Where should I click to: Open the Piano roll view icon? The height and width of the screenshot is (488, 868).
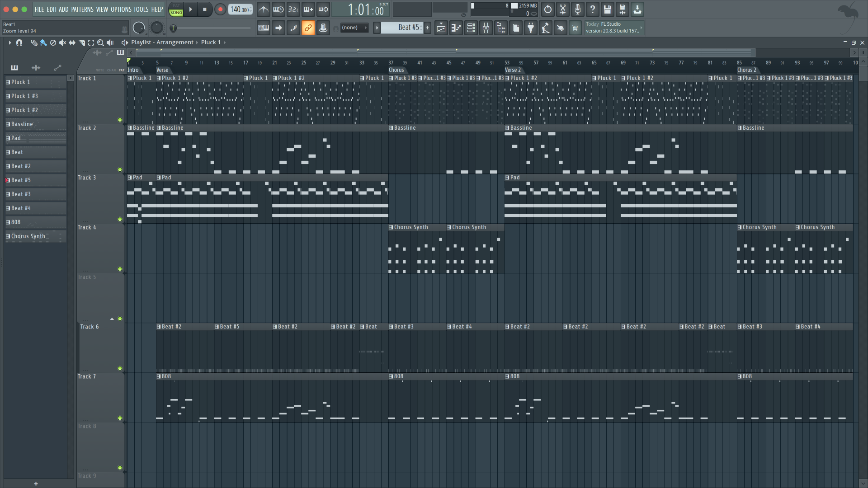point(456,28)
